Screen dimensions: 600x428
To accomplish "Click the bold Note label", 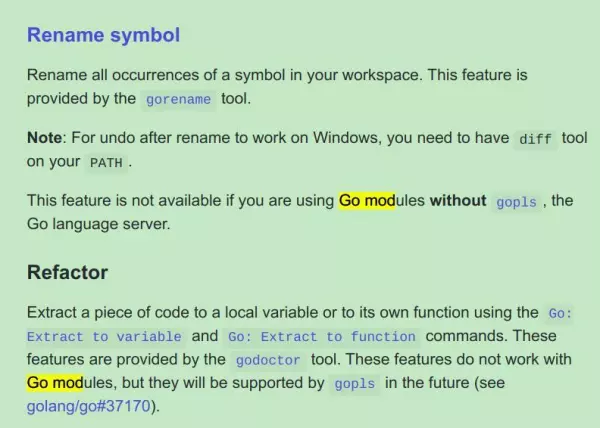I will [x=44, y=137].
